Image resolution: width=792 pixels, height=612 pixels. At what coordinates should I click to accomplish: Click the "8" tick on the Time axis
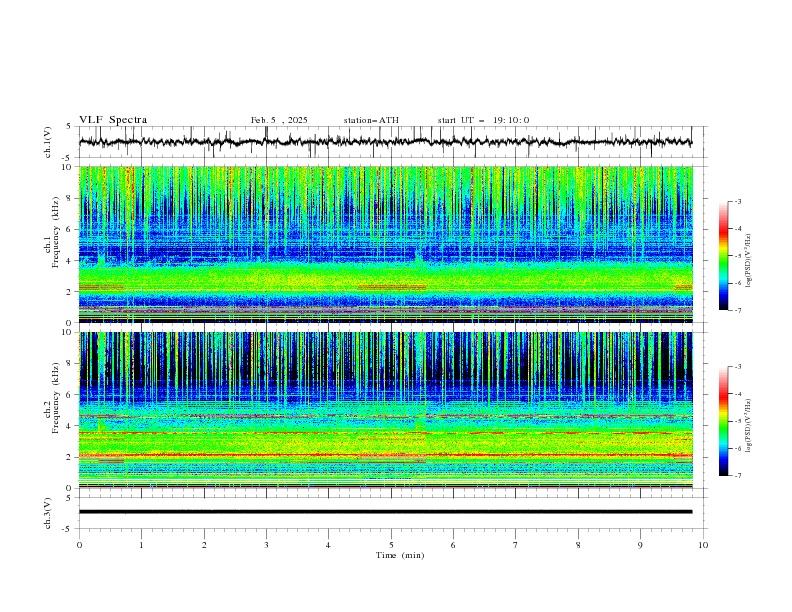pyautogui.click(x=578, y=545)
